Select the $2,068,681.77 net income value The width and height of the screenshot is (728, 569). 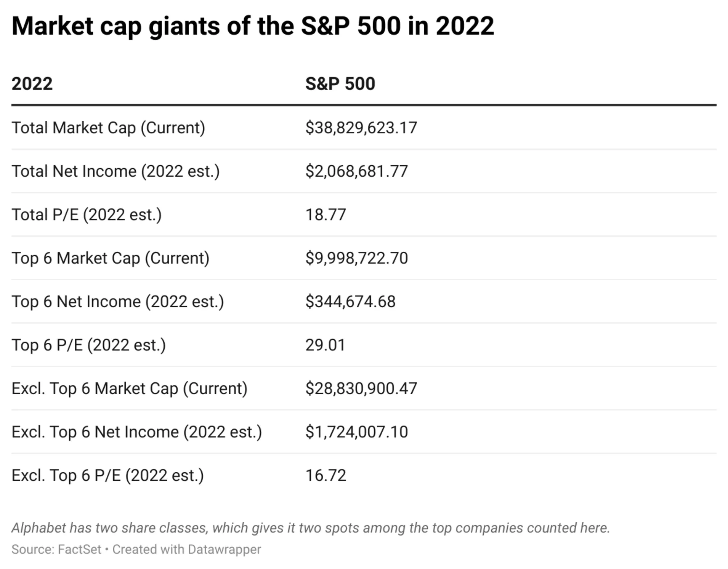(356, 171)
